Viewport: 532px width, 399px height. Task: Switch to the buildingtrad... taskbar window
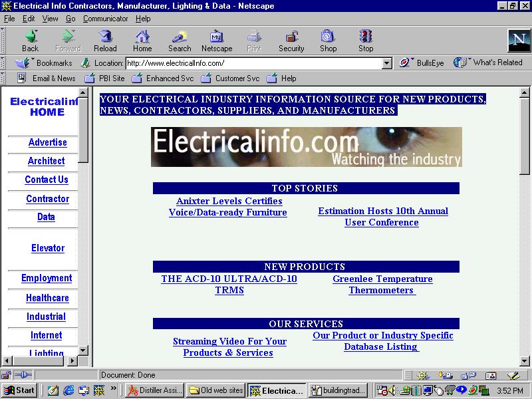(x=338, y=390)
